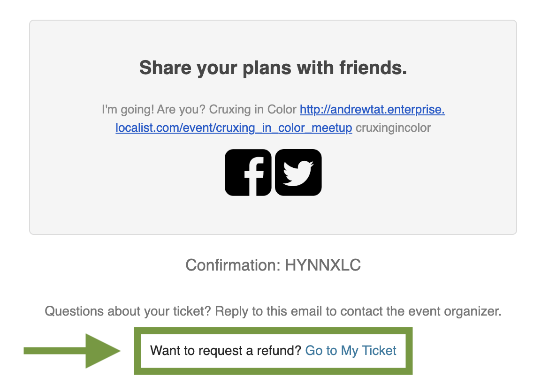Follow the cruxing_in_color_meetup link line
549x392 pixels.
tap(234, 128)
